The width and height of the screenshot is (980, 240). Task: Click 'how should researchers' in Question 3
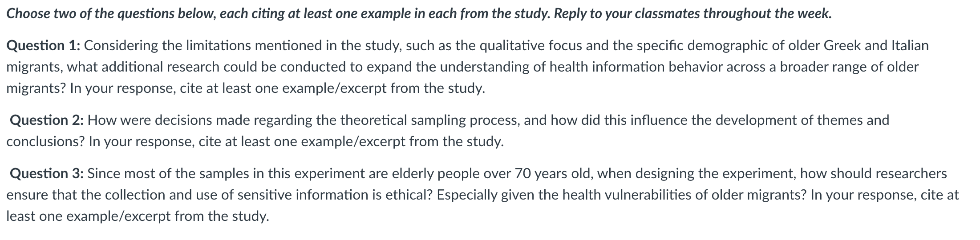tap(874, 173)
